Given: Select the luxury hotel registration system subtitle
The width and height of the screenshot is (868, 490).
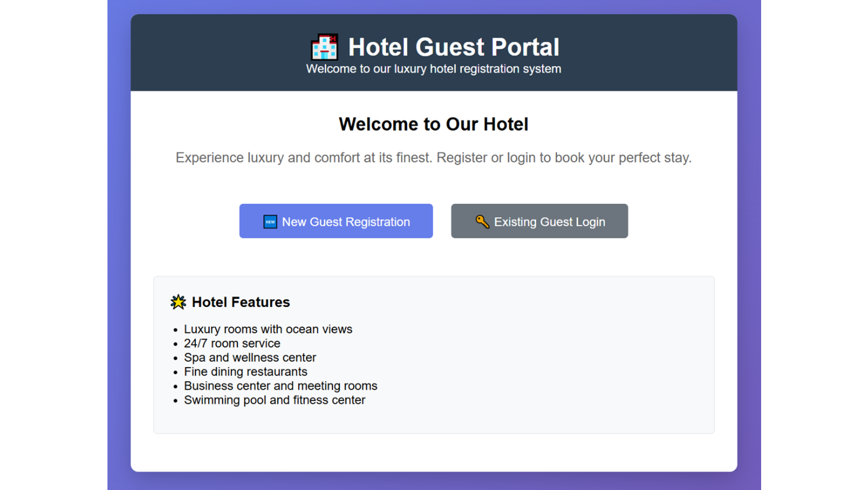Looking at the screenshot, I should click(x=433, y=69).
